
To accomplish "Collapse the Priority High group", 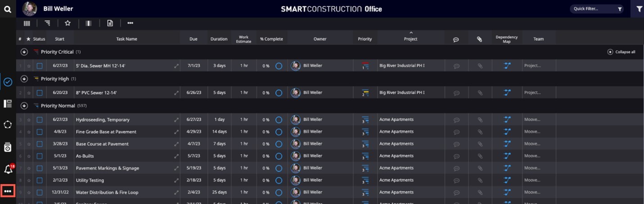I will click(24, 79).
